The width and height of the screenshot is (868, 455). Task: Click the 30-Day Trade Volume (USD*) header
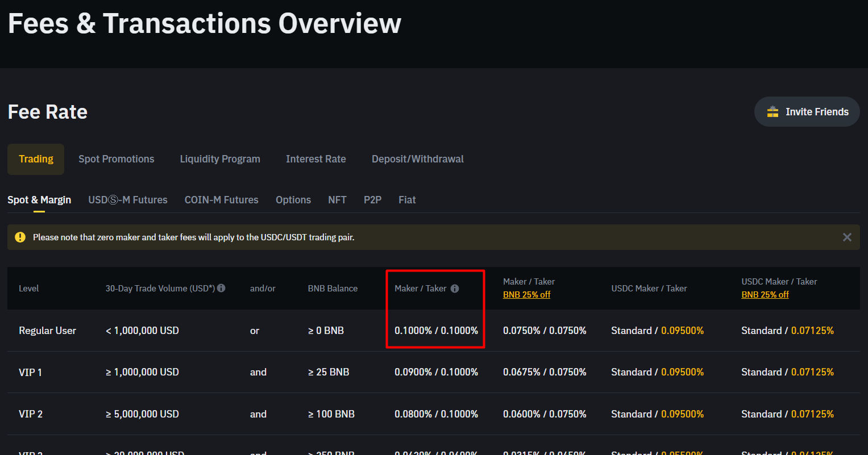click(x=160, y=289)
